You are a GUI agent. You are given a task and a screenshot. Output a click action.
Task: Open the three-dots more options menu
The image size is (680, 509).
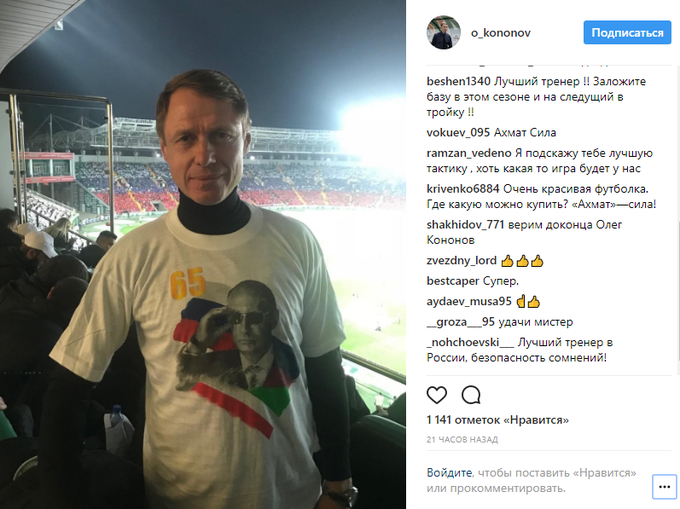[x=663, y=487]
